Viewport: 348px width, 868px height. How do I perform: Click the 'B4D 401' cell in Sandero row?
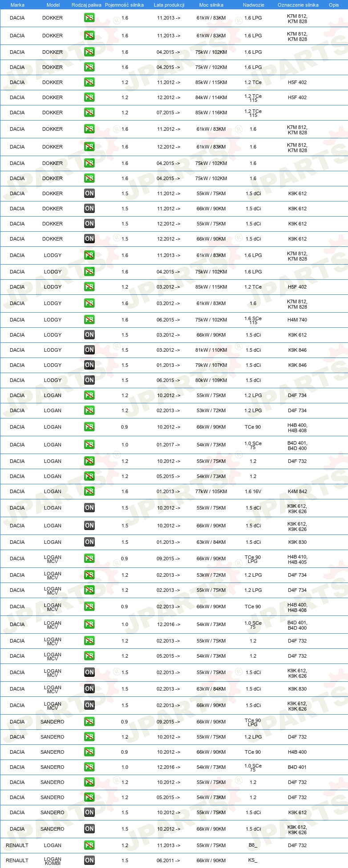[297, 767]
